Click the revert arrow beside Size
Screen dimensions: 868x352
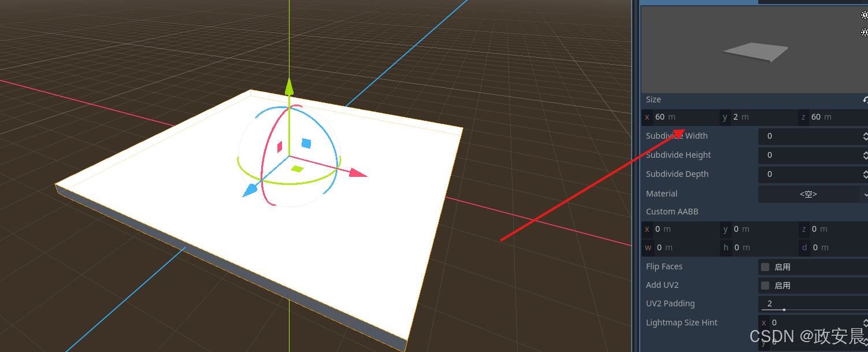click(x=865, y=99)
